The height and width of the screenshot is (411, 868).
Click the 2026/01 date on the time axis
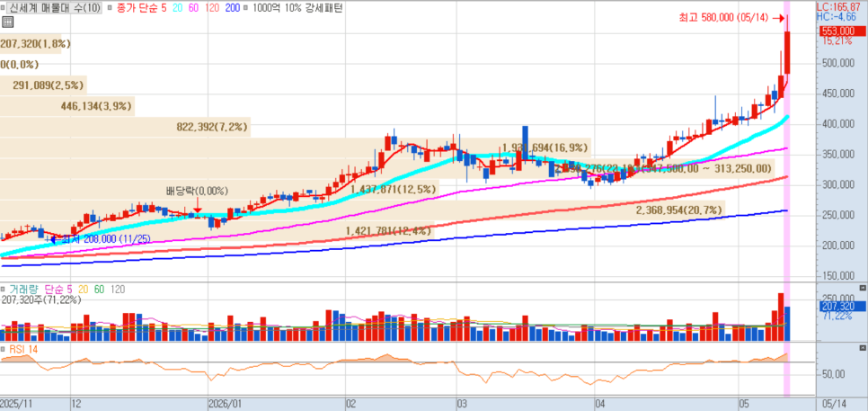coord(227,405)
